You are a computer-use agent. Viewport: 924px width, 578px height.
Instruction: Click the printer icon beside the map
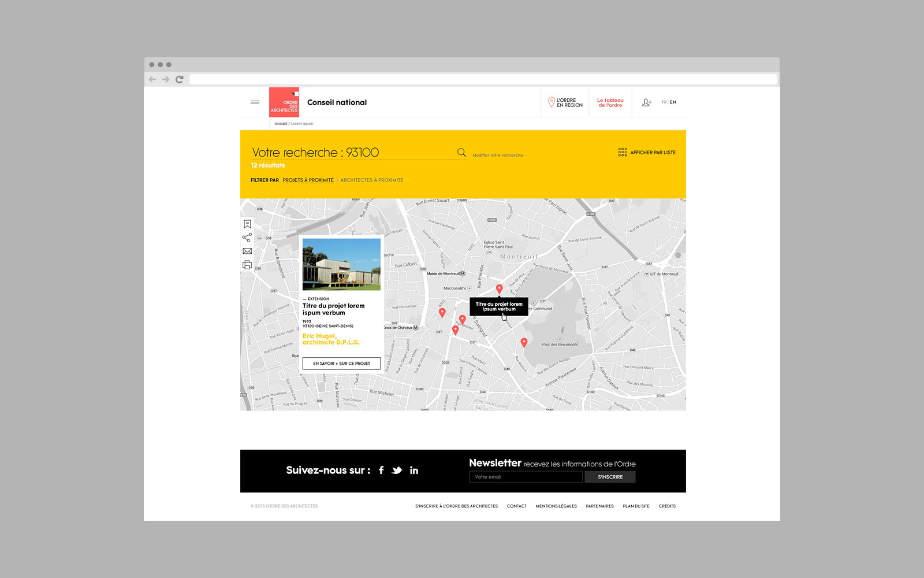247,265
